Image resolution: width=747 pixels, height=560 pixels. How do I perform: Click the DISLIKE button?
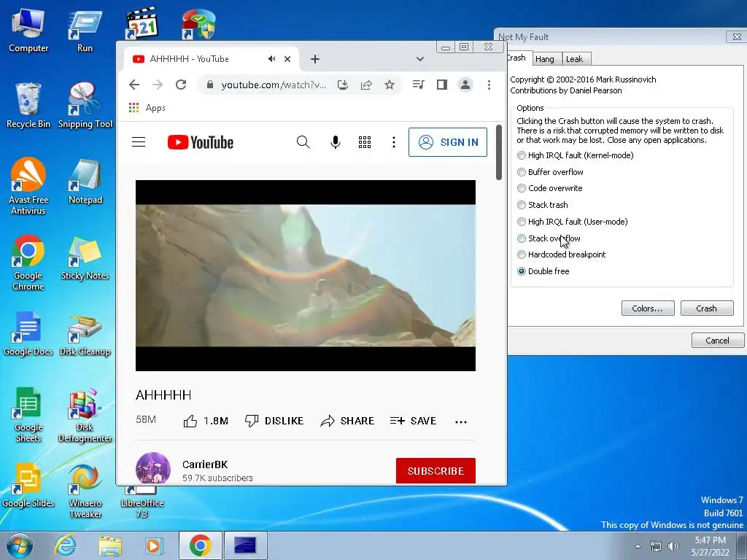274,421
